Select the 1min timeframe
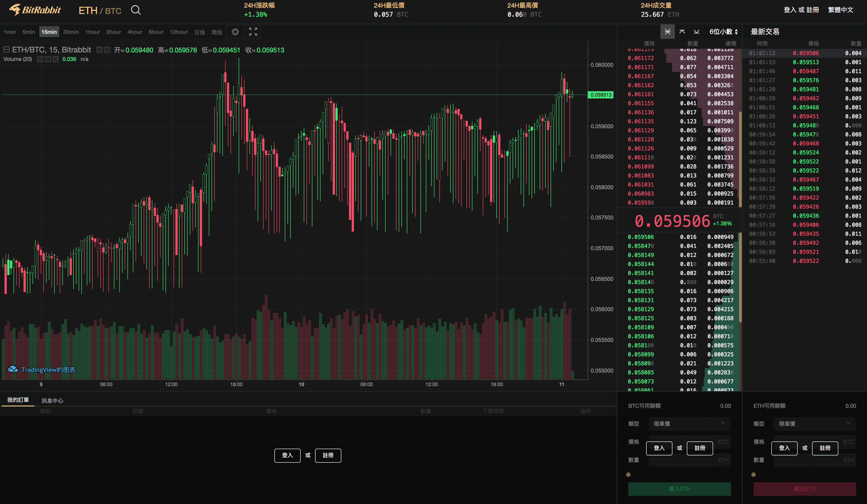Viewport: 867px width, 504px height. 10,32
